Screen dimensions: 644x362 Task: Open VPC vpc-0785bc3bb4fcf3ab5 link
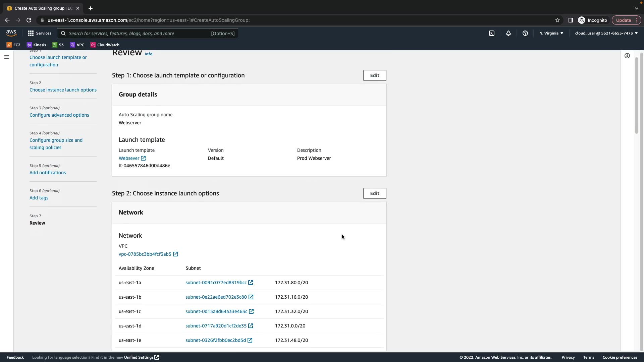coord(145,254)
